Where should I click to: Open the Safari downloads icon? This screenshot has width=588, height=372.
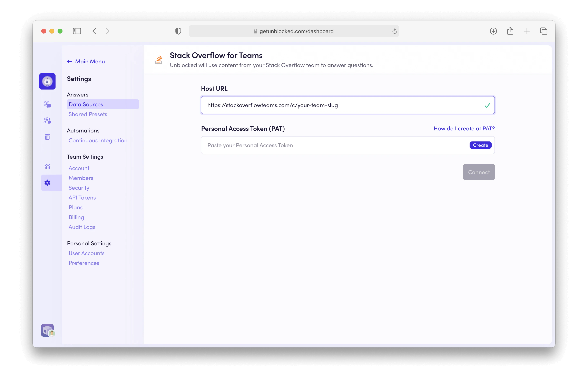(x=493, y=31)
